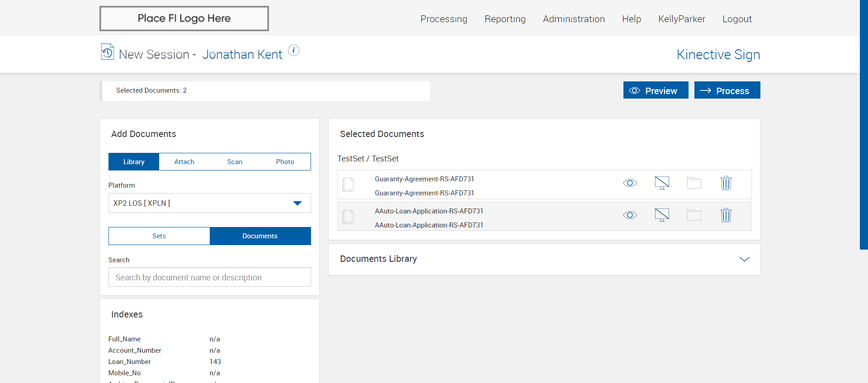Switch the toggle to Sets
The image size is (868, 383).
tap(159, 236)
